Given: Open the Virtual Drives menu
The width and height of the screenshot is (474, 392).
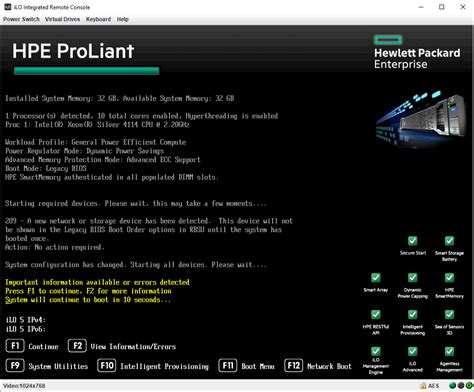Looking at the screenshot, I should (62, 19).
